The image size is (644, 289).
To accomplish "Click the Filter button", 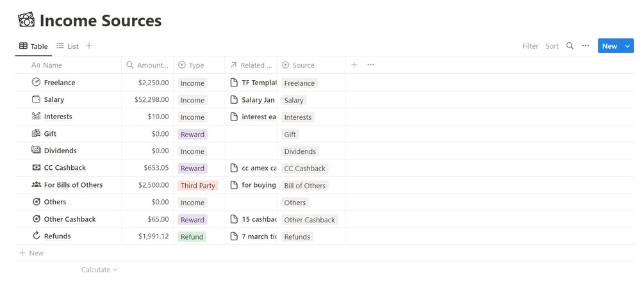I will point(530,46).
